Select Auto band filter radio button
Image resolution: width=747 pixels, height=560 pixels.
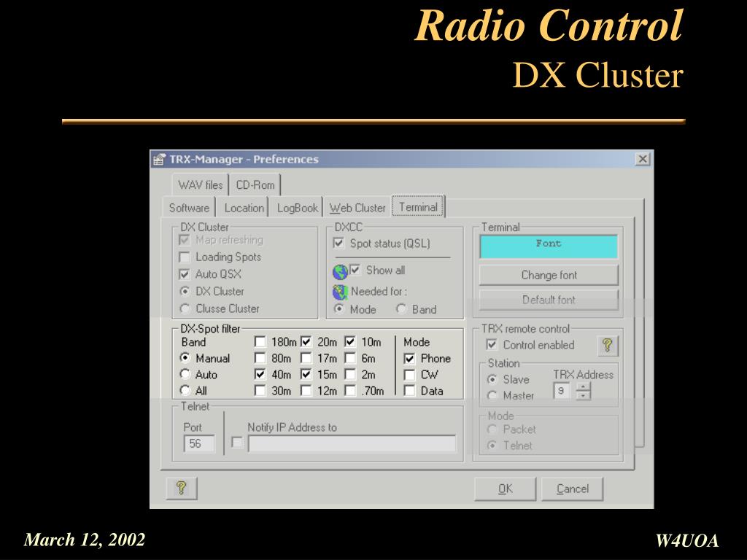pos(185,374)
